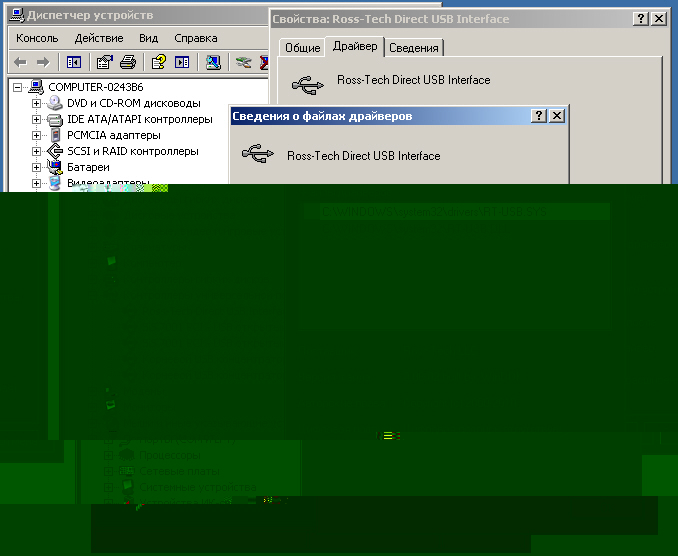This screenshot has height=556, width=678.
Task: Open the Действие menu
Action: [x=99, y=38]
